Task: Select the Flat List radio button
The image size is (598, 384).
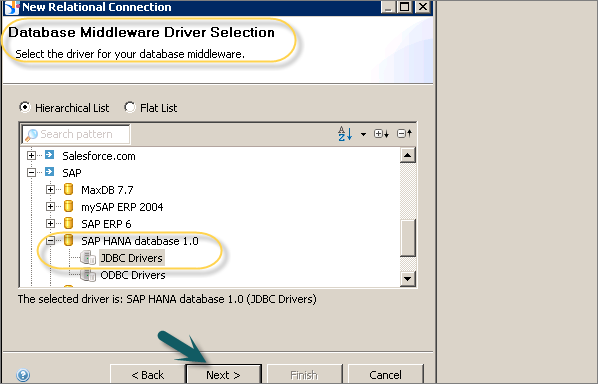Action: 130,108
